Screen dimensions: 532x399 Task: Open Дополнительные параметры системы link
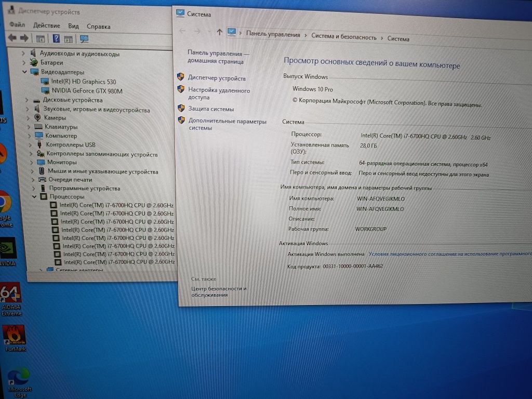(x=228, y=125)
